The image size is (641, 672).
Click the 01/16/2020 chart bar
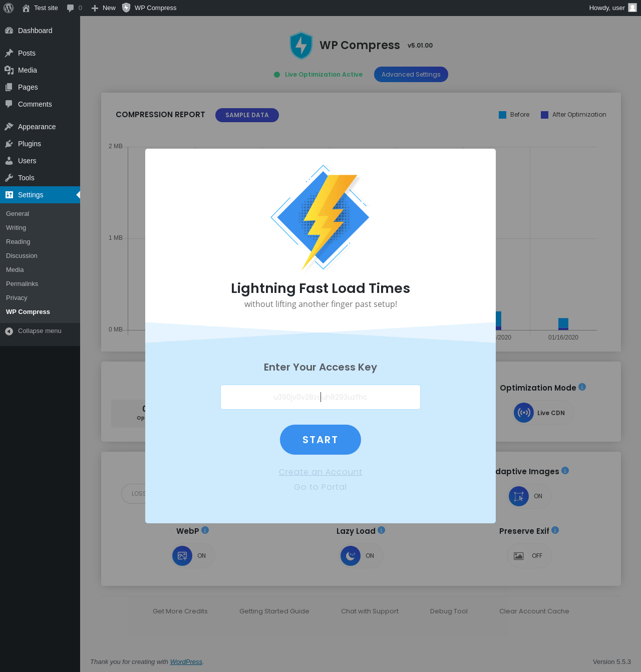coord(563,324)
